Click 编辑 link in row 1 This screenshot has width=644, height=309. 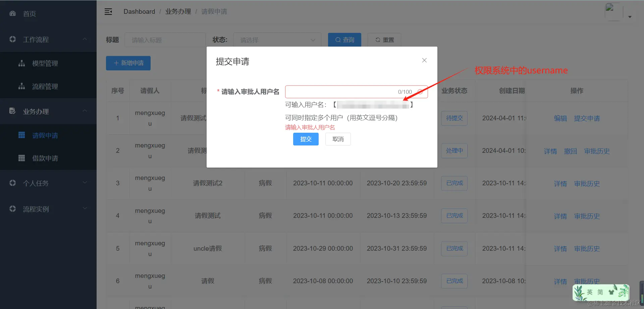tap(560, 118)
